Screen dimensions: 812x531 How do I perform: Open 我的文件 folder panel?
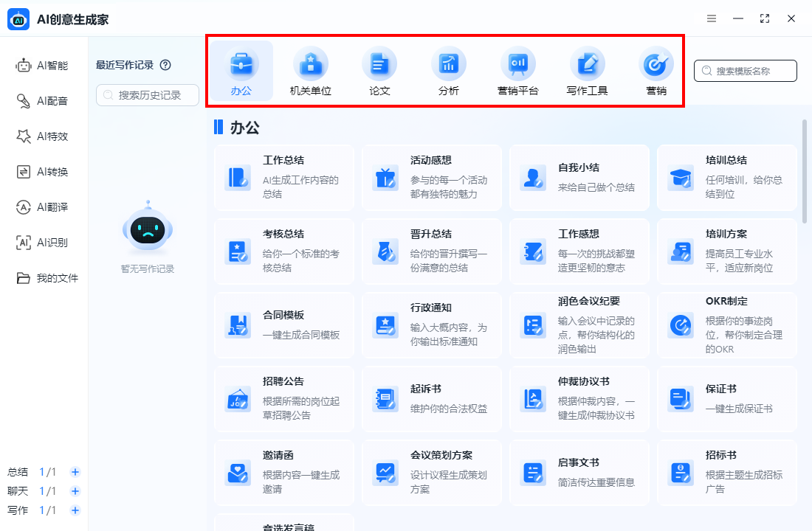click(x=42, y=277)
